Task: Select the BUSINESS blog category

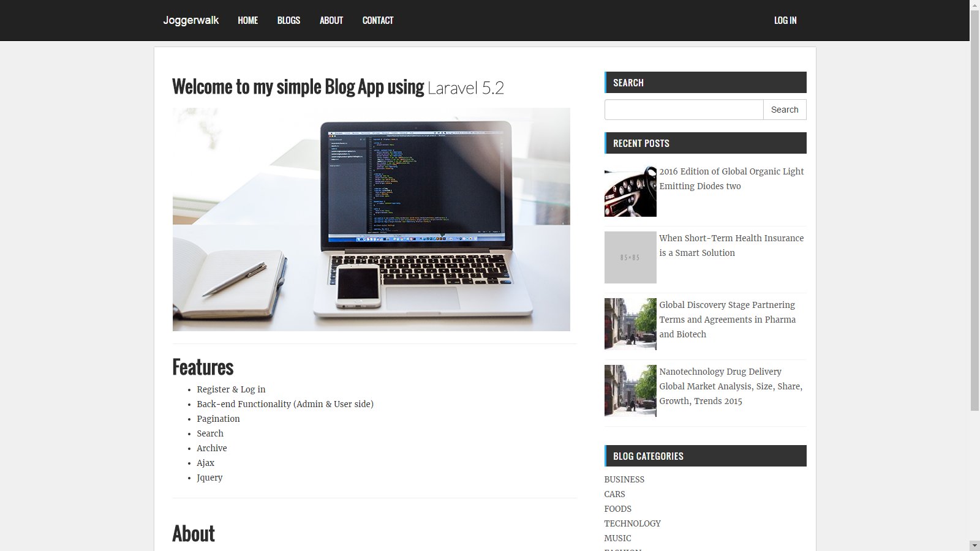Action: coord(624,479)
